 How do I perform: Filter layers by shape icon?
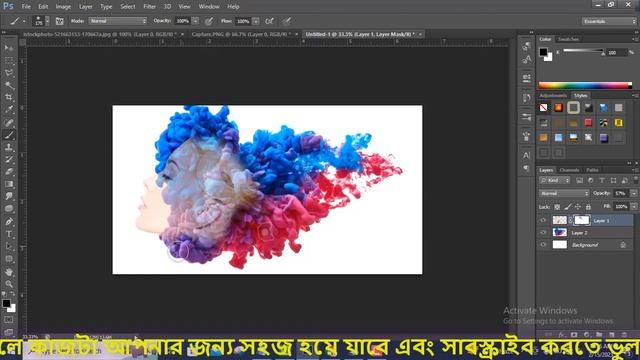pyautogui.click(x=613, y=180)
